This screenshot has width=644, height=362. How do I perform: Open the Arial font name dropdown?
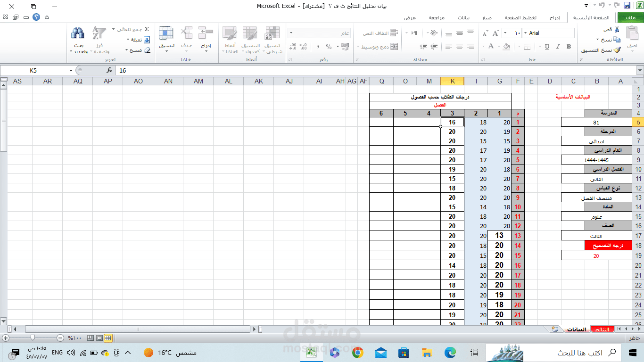pyautogui.click(x=525, y=33)
